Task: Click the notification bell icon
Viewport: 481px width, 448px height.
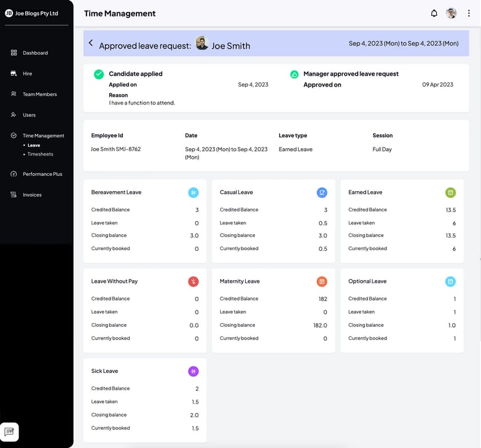Action: point(434,14)
